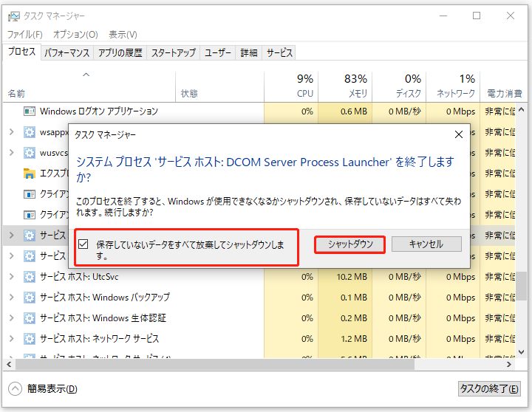Sort by the 状態 column header
This screenshot has height=412, width=532.
220,87
